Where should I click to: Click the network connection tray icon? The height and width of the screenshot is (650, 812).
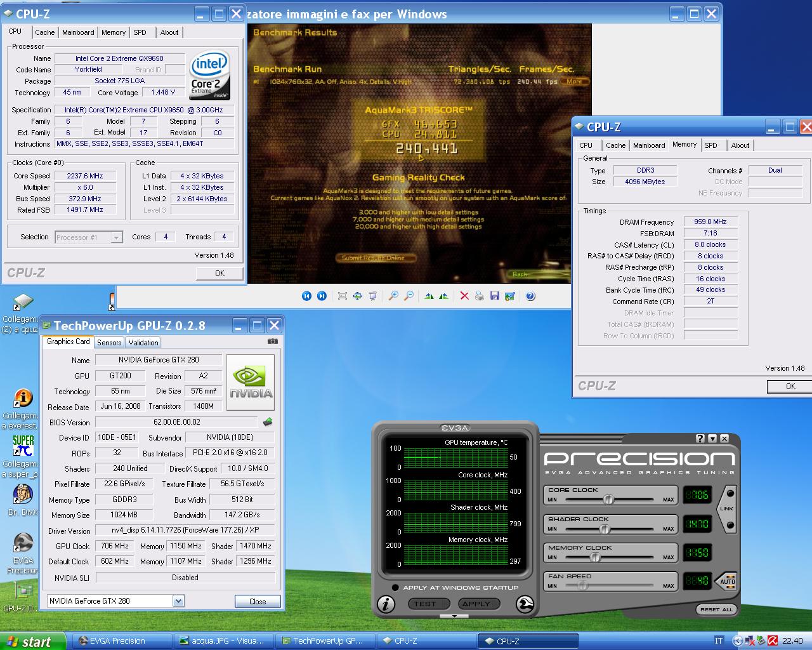tap(750, 640)
